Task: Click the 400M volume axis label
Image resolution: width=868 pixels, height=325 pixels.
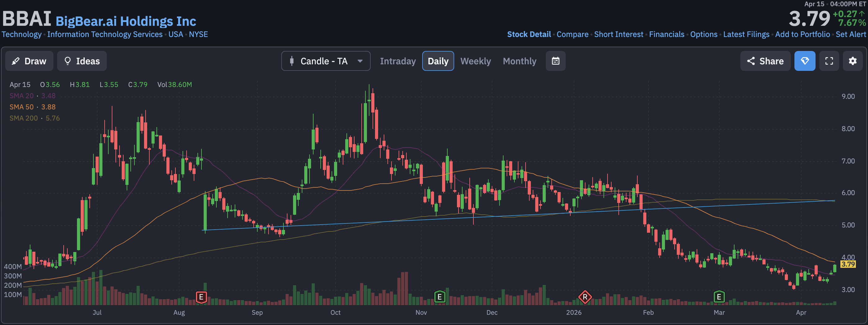Action: pos(13,267)
